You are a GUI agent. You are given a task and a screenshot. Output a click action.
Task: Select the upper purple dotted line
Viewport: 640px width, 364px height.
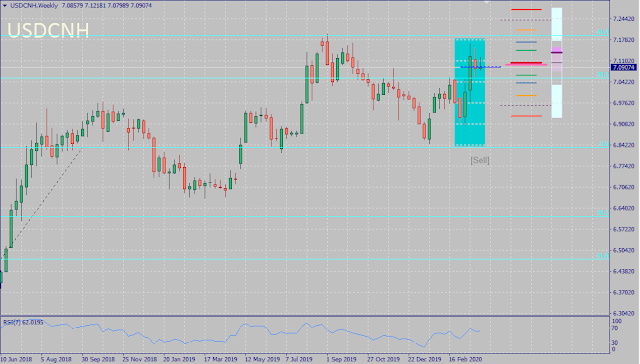526,20
